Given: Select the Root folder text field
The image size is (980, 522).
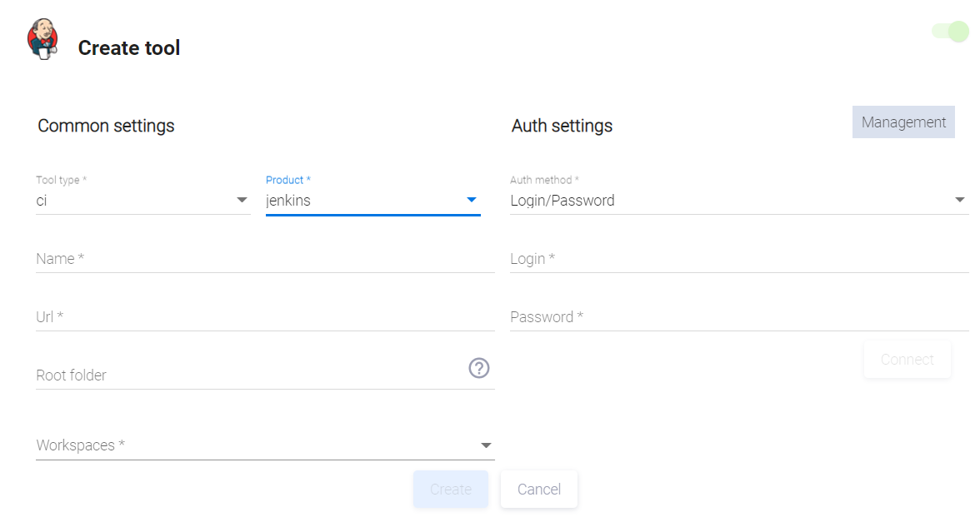Looking at the screenshot, I should pos(250,375).
